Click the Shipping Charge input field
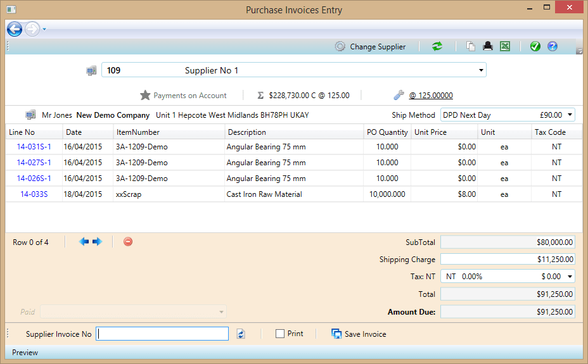 click(508, 259)
